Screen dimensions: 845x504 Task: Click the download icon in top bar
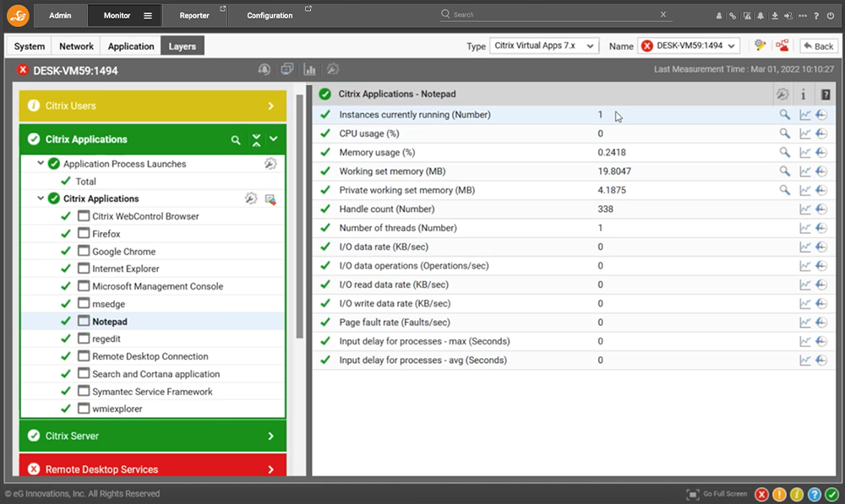point(774,15)
